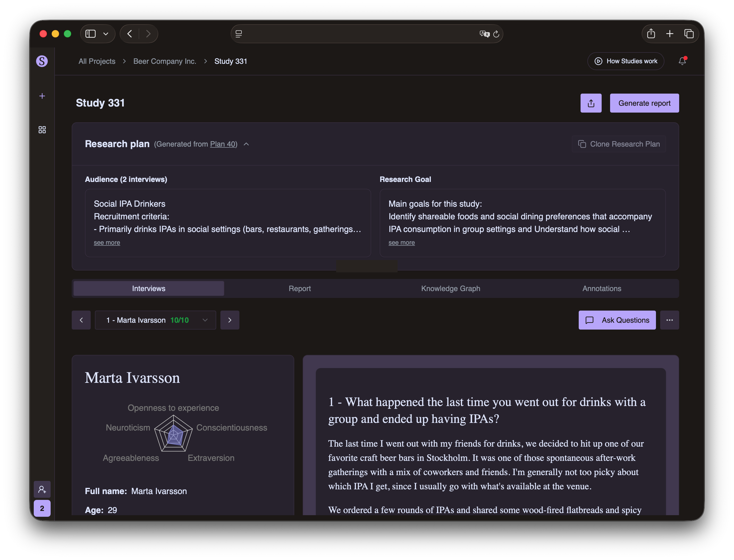Image resolution: width=734 pixels, height=560 pixels.
Task: Reload the page with refresh icon
Action: tap(496, 34)
